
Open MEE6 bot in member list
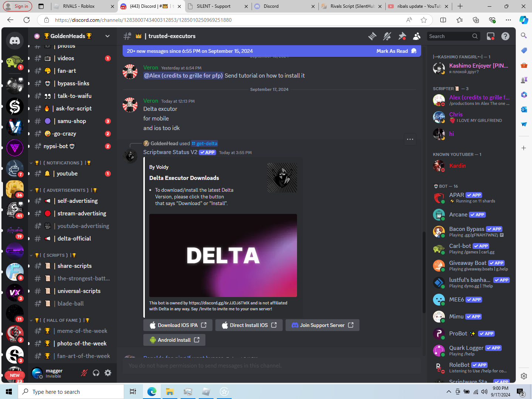(471, 300)
